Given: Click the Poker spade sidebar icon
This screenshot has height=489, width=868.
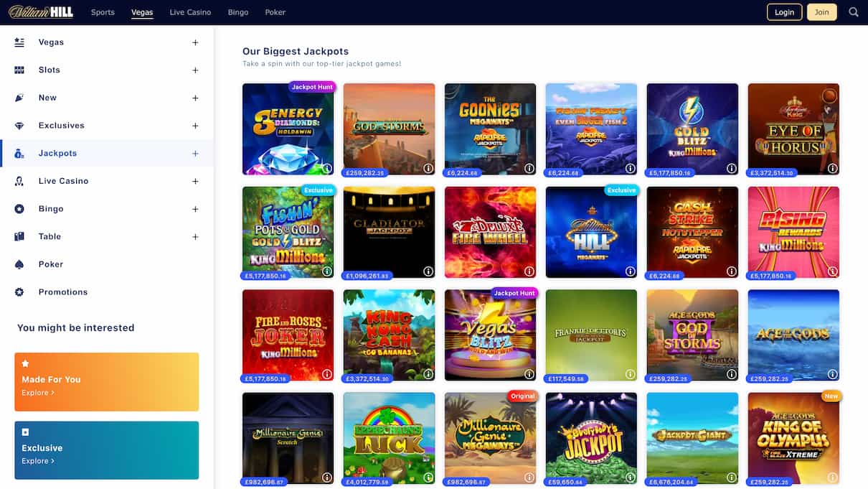Looking at the screenshot, I should pyautogui.click(x=19, y=264).
